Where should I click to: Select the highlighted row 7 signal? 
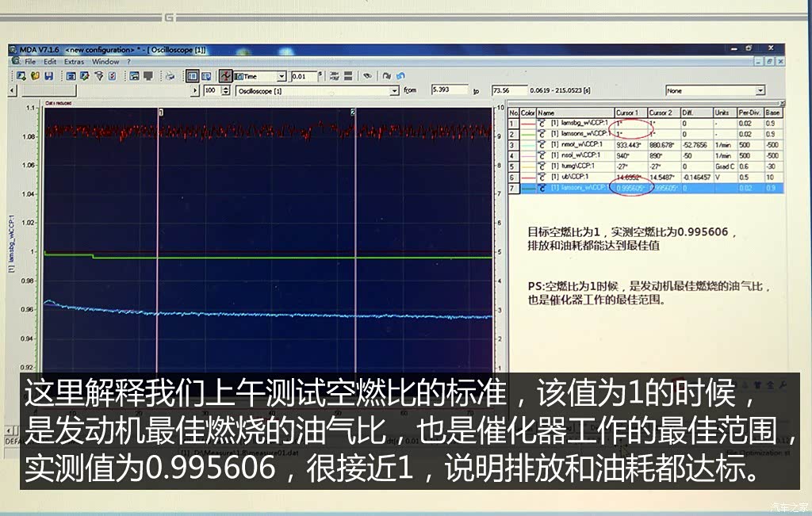[645, 188]
